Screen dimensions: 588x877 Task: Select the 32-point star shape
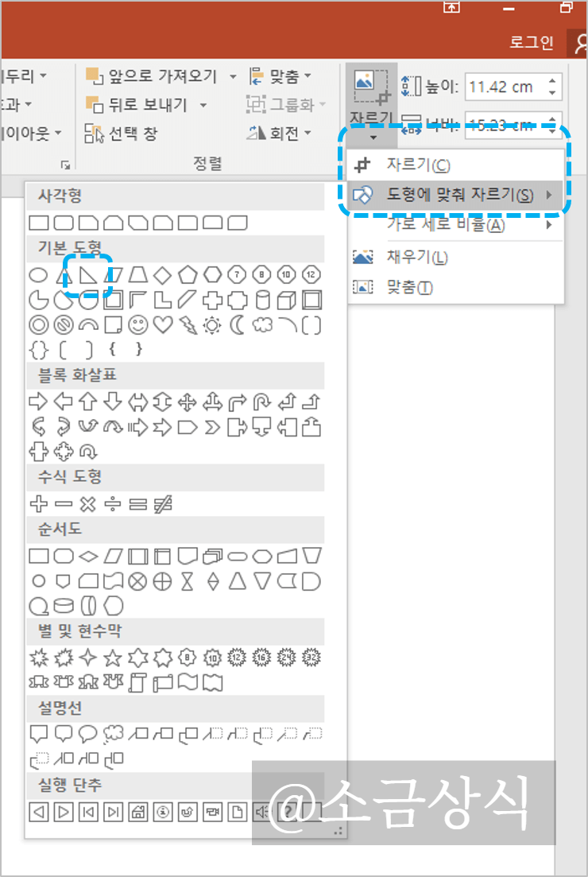click(311, 658)
